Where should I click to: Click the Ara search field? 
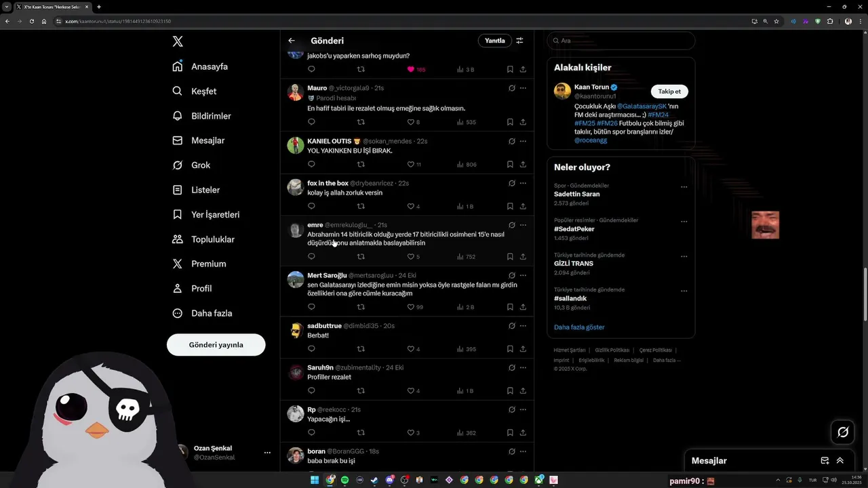coord(621,41)
